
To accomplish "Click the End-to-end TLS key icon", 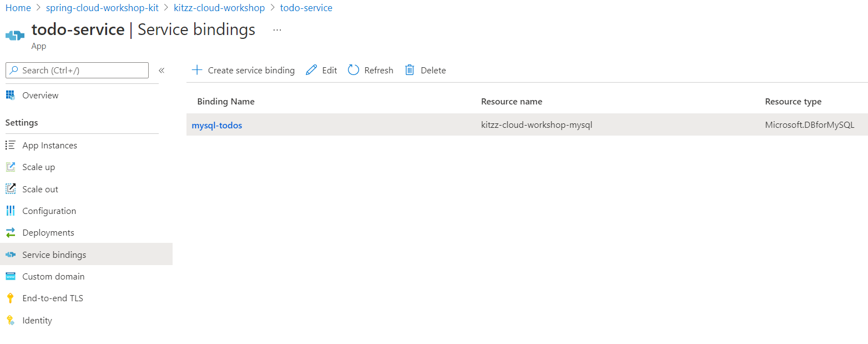I will [10, 298].
